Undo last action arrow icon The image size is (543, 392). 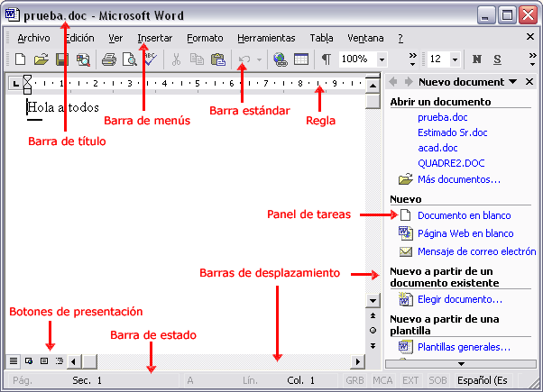(x=244, y=59)
